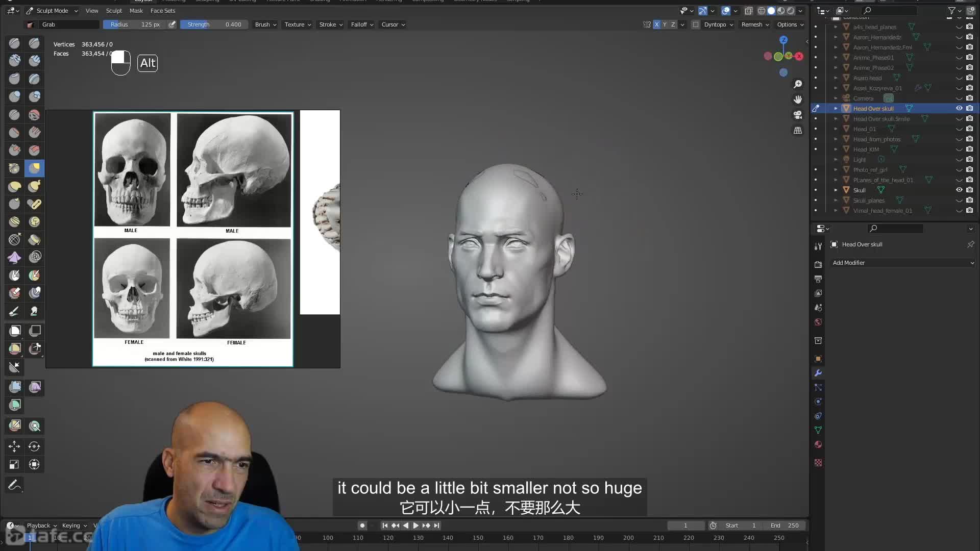980x551 pixels.
Task: Open the Brush dropdown
Action: tap(265, 24)
